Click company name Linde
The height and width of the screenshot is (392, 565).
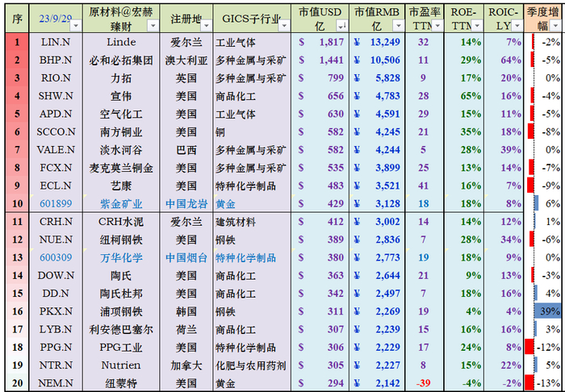click(121, 42)
